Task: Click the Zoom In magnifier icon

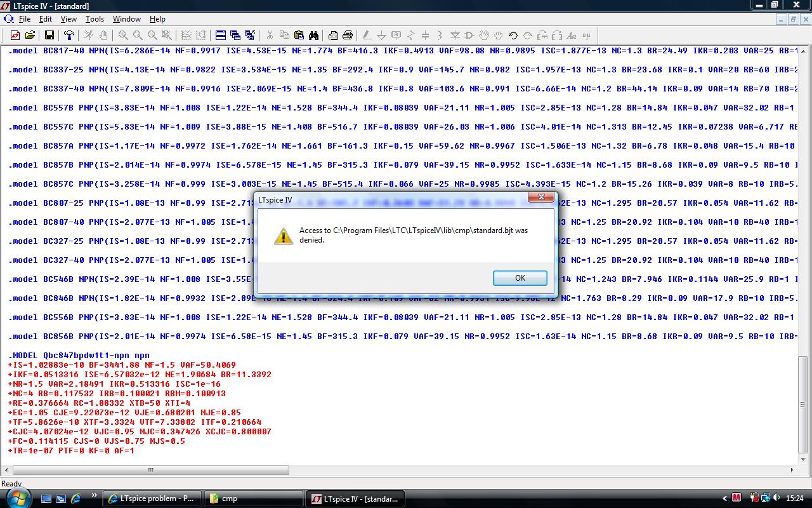Action: click(x=123, y=36)
